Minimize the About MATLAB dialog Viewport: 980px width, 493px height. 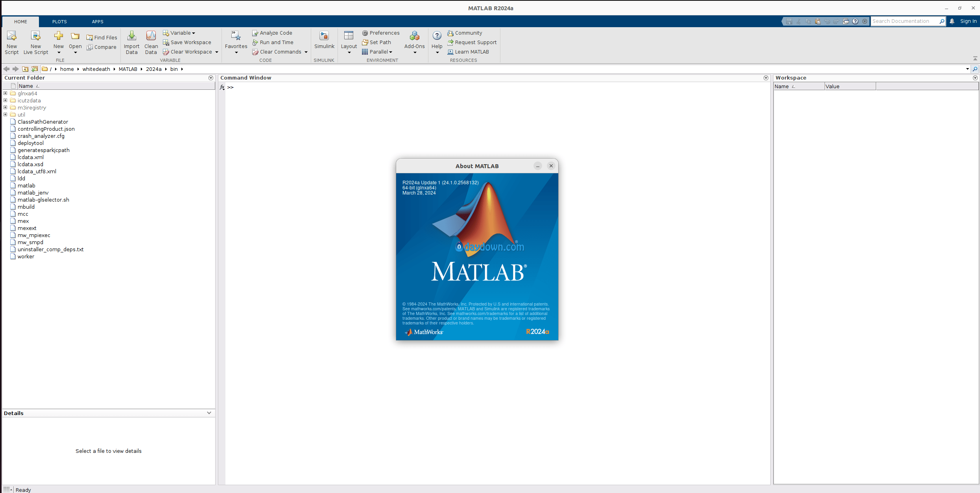[538, 166]
